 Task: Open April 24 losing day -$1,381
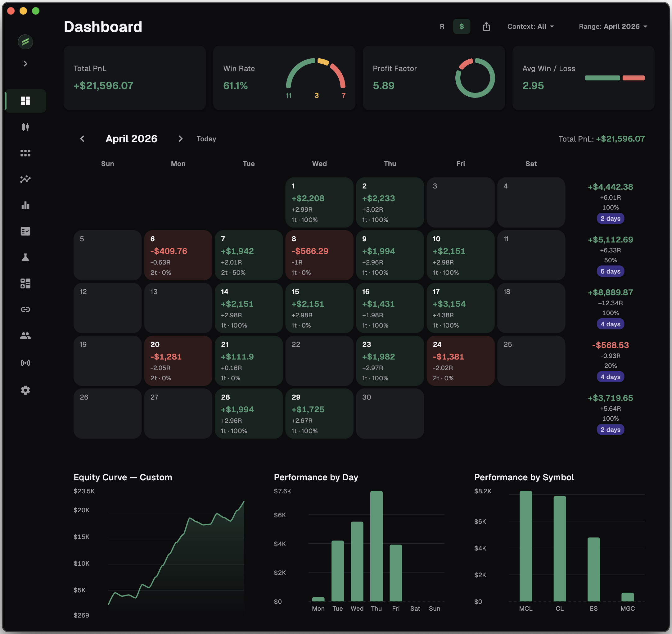point(460,360)
